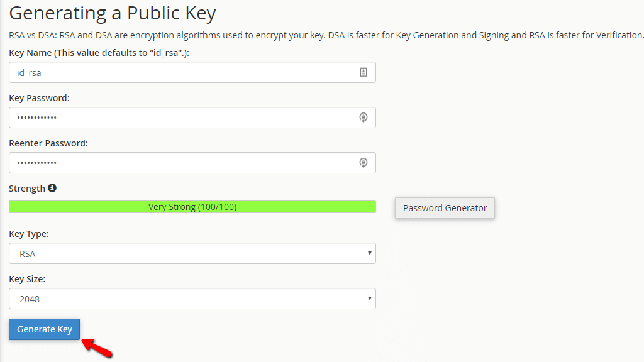Click the reveal icon in Reenter Password field

(x=364, y=163)
